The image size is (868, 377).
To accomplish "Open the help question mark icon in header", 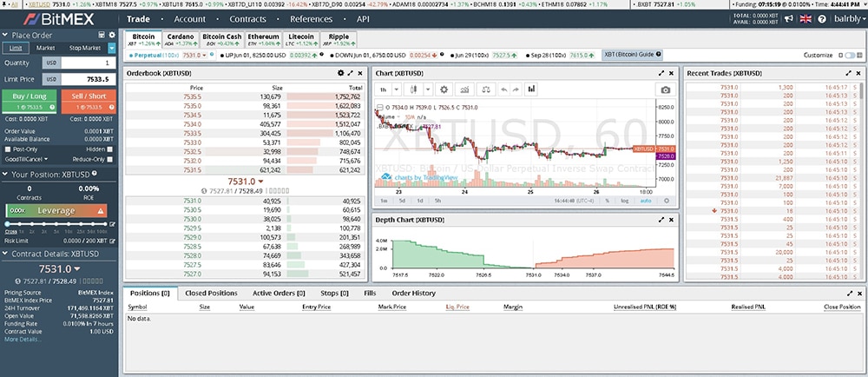I will 820,18.
